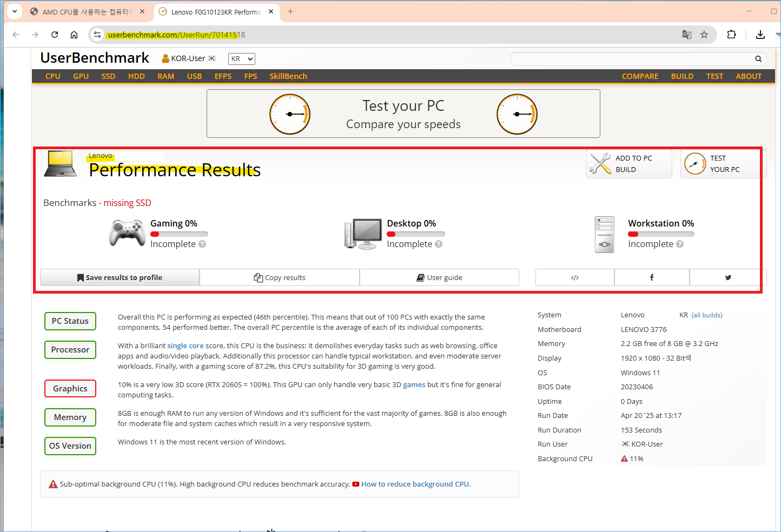This screenshot has width=781, height=532.
Task: Click the PC Status button
Action: coord(70,321)
